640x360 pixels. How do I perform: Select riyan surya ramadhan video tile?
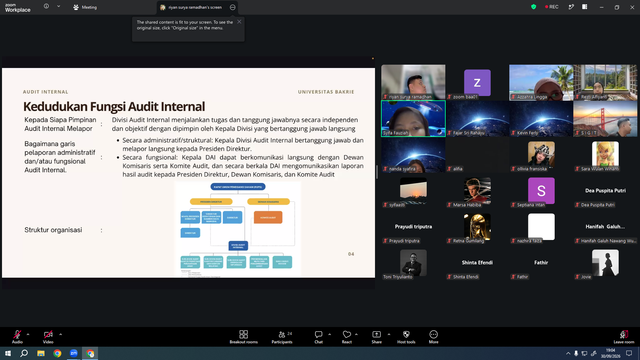point(413,82)
